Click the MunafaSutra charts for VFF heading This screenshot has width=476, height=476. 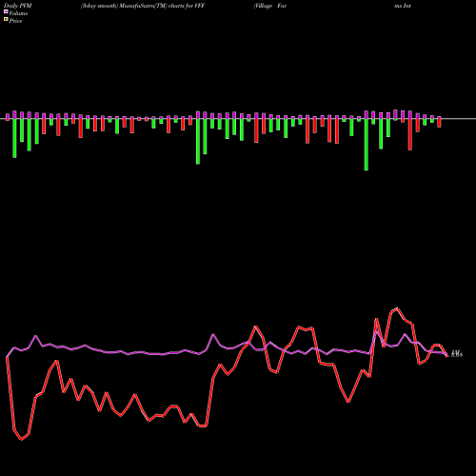(143, 6)
